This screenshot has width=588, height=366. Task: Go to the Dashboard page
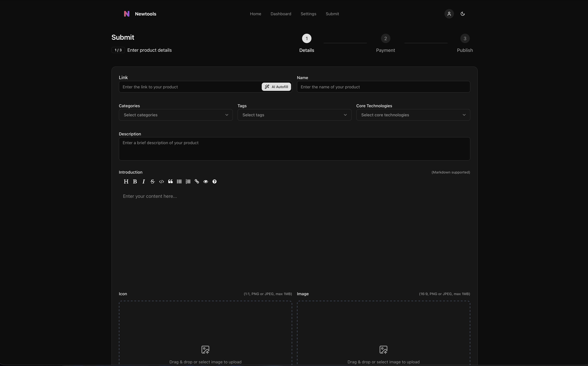pos(281,14)
